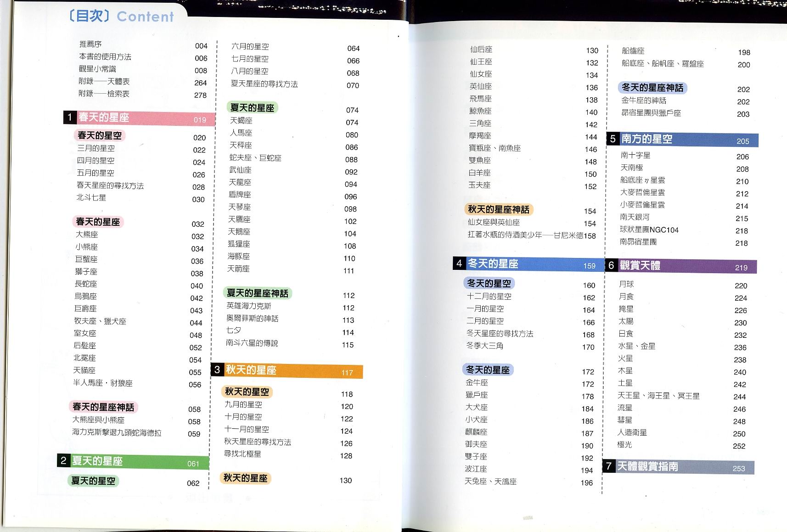Viewport: 787px width, 532px height.
Task: Click the 半人馬座・豺狼座 entry
Action: click(103, 383)
